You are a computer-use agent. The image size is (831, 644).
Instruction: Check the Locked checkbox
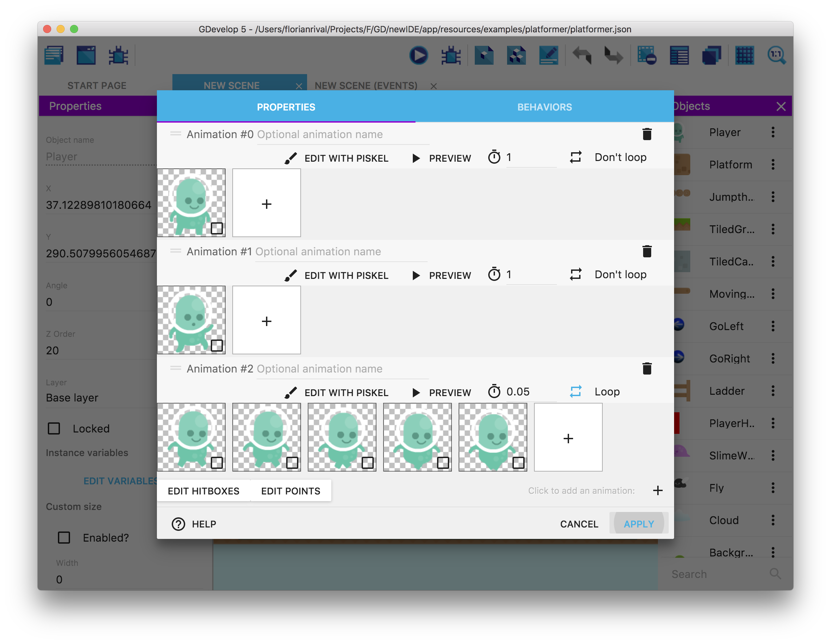[x=54, y=428]
